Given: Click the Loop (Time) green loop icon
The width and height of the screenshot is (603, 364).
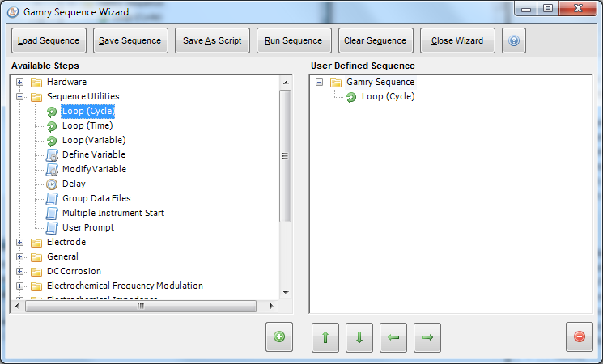Looking at the screenshot, I should tap(52, 126).
